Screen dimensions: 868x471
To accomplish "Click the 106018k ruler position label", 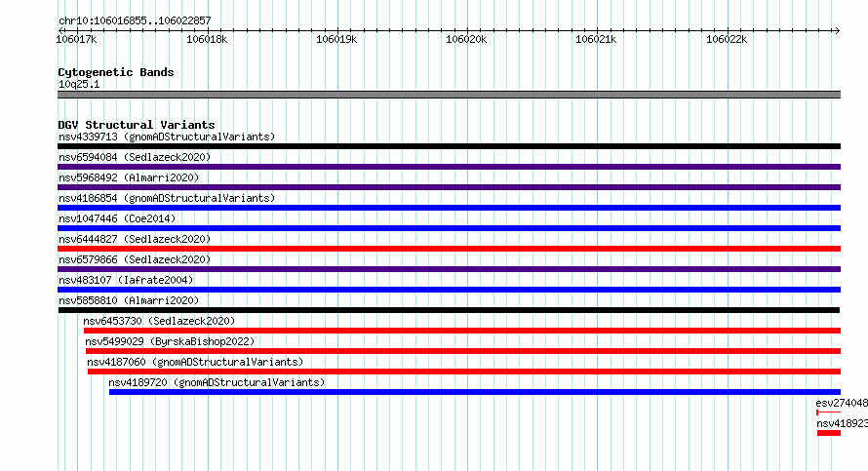I will 207,39.
